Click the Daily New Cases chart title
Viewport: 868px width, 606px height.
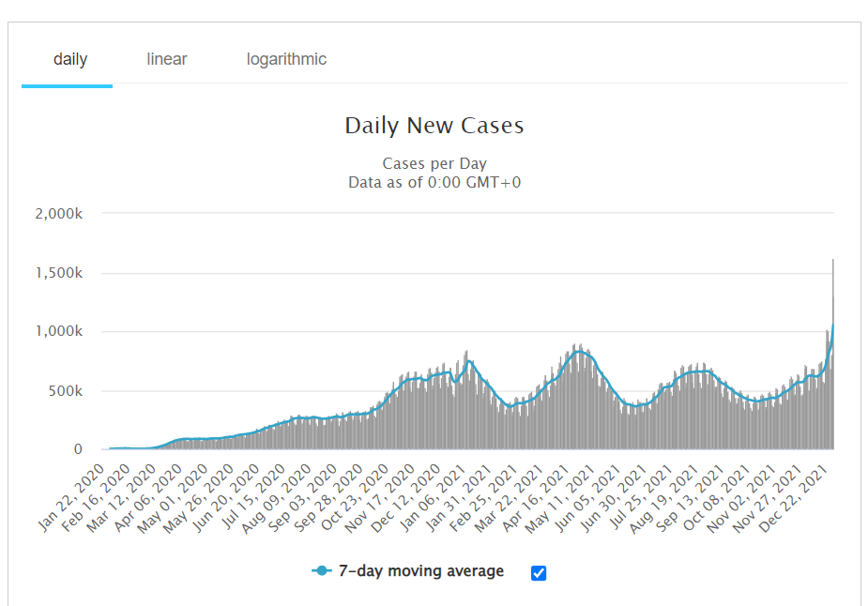pyautogui.click(x=434, y=126)
